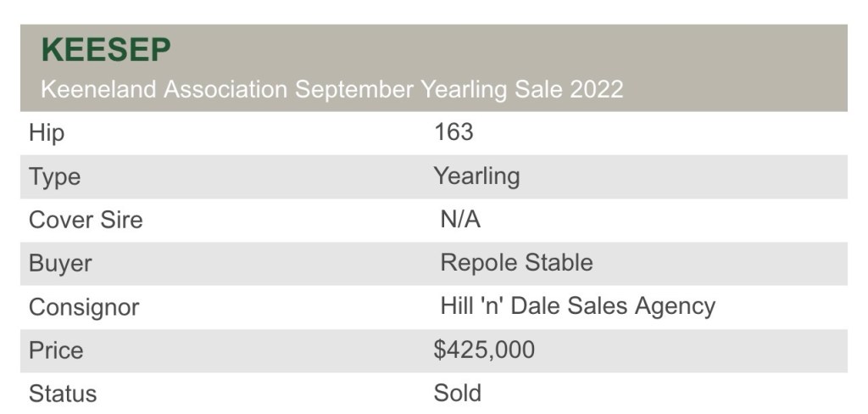This screenshot has width=868, height=414.
Task: Open the Repole Stable buyer name
Action: [516, 263]
